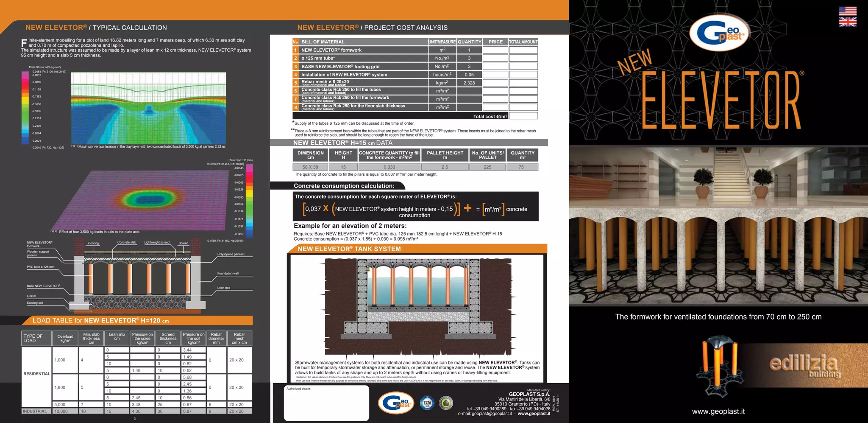This screenshot has width=868, height=423.
Task: Click the Plate Stress color legend bar
Action: pyautogui.click(x=25, y=107)
